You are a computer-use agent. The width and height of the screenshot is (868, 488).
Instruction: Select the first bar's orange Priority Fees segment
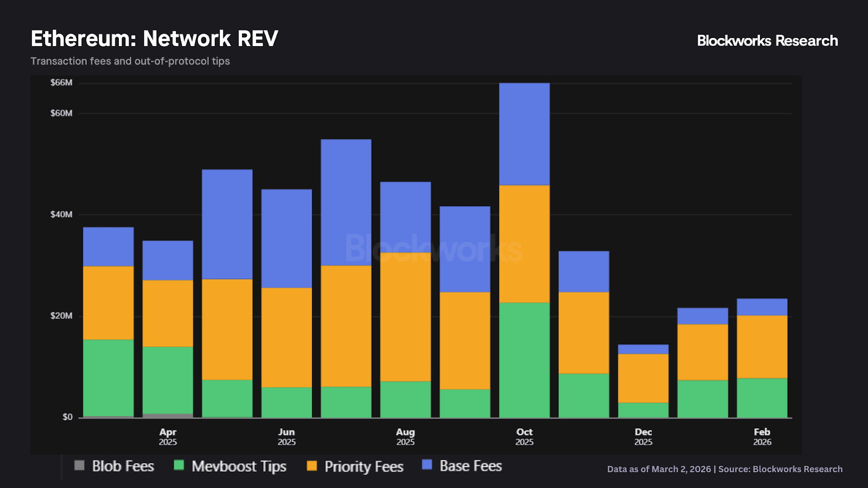pyautogui.click(x=108, y=303)
